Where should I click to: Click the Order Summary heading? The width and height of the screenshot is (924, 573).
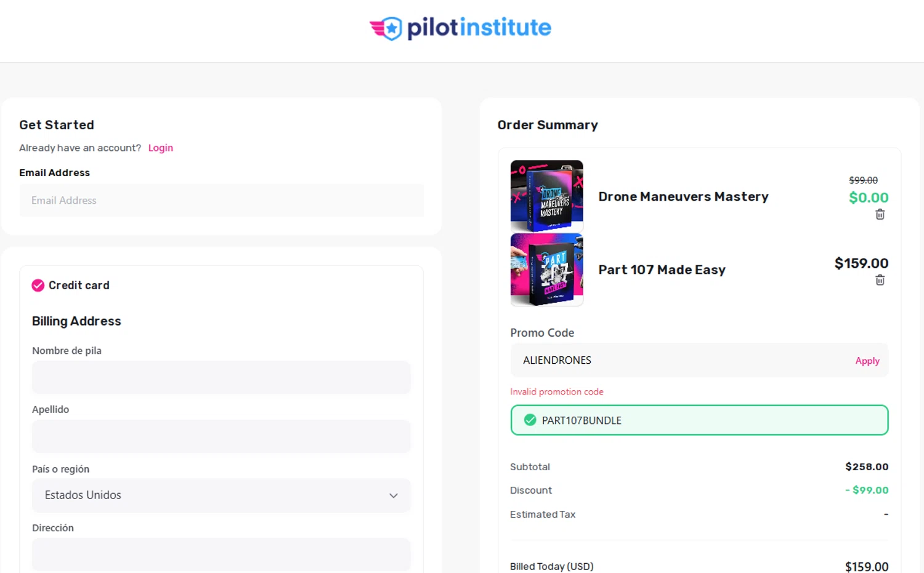[548, 125]
